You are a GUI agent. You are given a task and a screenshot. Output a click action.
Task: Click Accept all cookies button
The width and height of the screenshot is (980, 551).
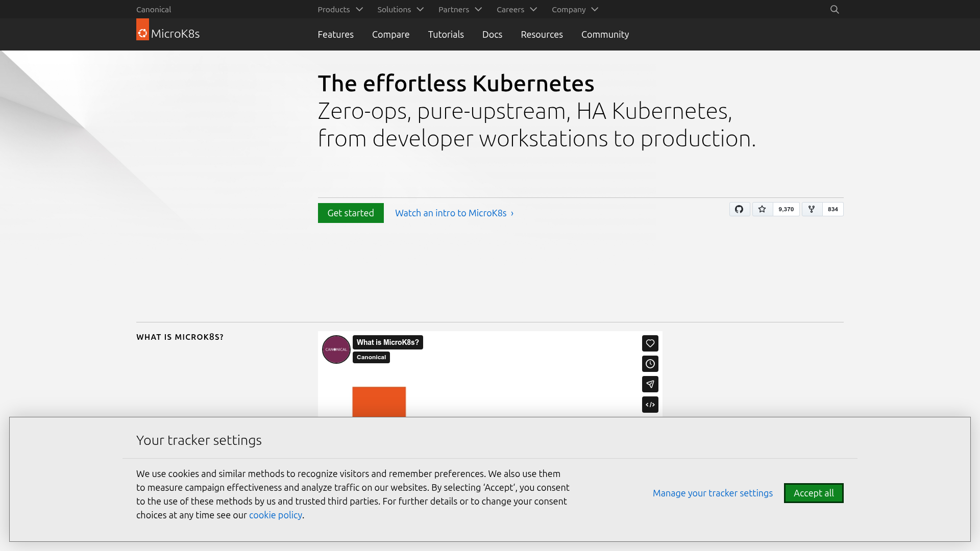click(x=814, y=493)
